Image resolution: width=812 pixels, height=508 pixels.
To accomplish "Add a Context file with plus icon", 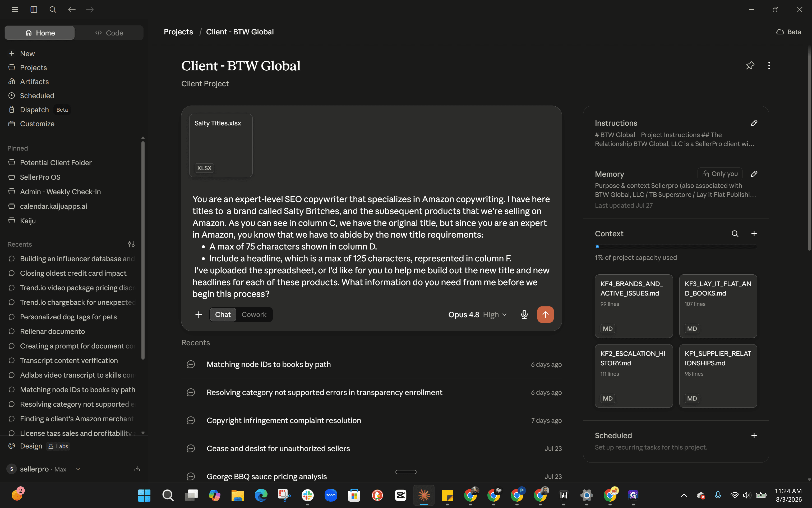I will pos(754,234).
